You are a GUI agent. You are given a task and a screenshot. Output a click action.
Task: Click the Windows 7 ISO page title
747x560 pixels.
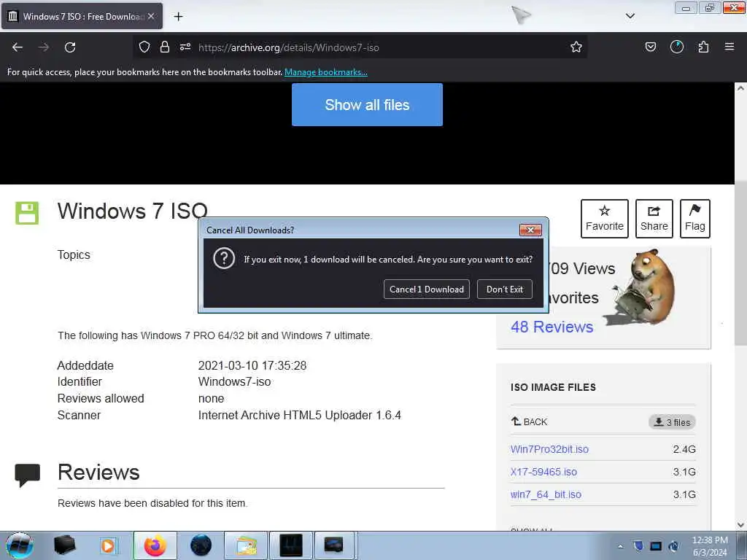[133, 211]
